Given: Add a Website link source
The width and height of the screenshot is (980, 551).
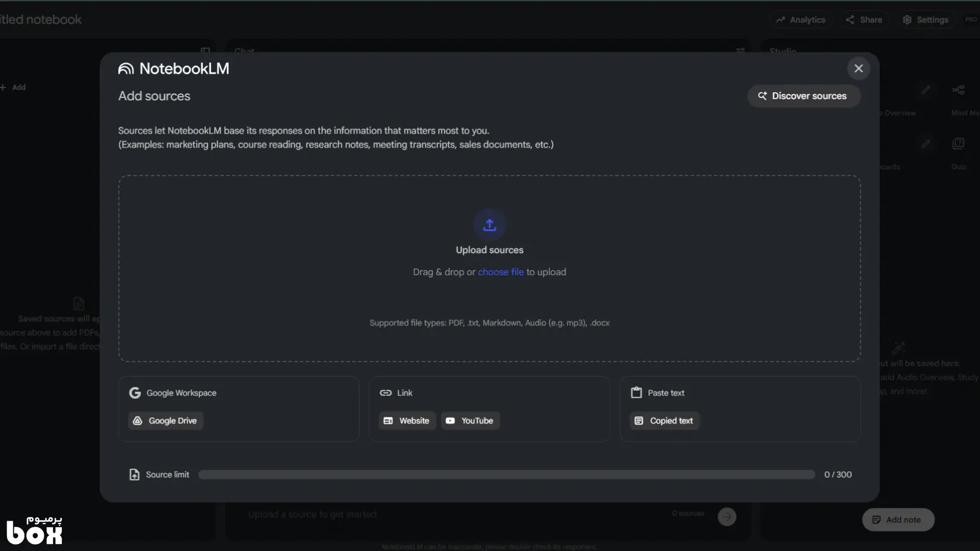Looking at the screenshot, I should point(407,421).
